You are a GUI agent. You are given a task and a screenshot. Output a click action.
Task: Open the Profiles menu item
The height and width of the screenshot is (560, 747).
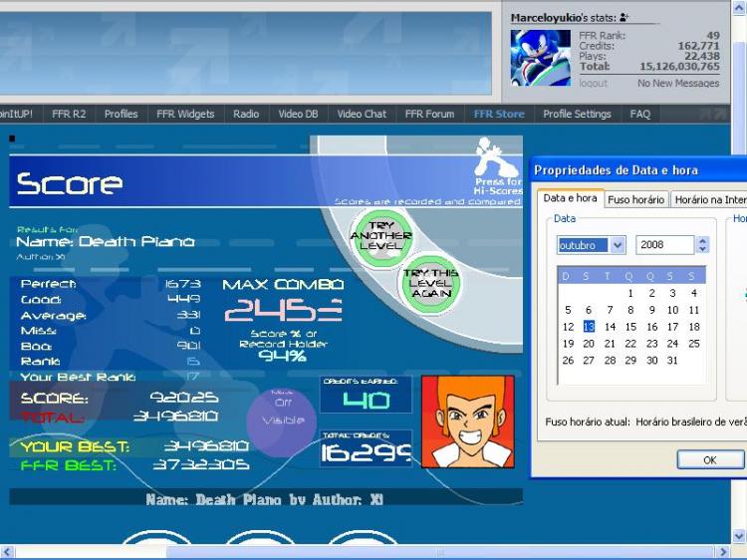click(121, 114)
